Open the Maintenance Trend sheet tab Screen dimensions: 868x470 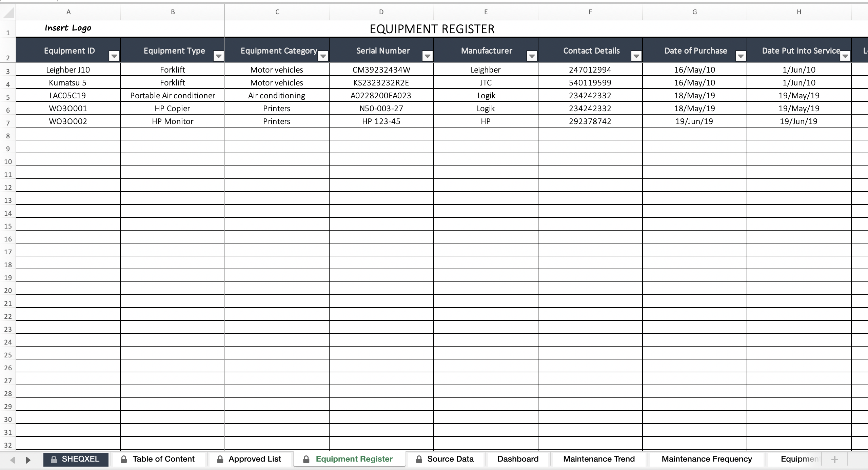click(x=599, y=459)
